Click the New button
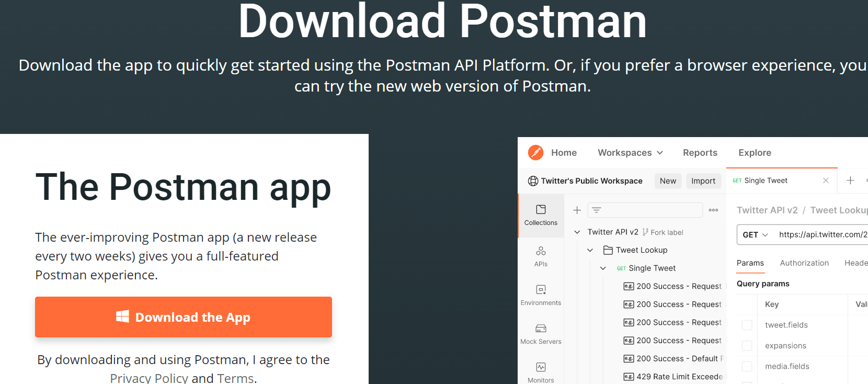The height and width of the screenshot is (384, 868). coord(668,181)
